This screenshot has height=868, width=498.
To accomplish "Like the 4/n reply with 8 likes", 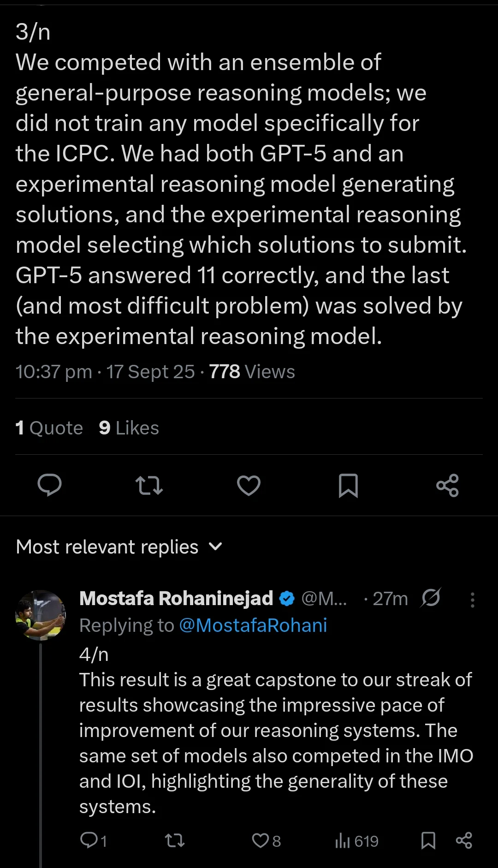I will coord(261,840).
